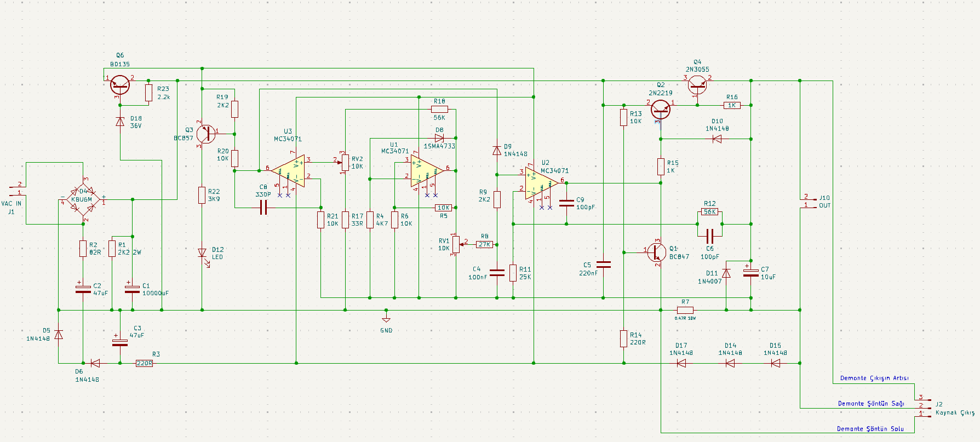This screenshot has width=980, height=442.
Task: Click the D11 1N4007 diode symbol
Action: click(x=726, y=273)
